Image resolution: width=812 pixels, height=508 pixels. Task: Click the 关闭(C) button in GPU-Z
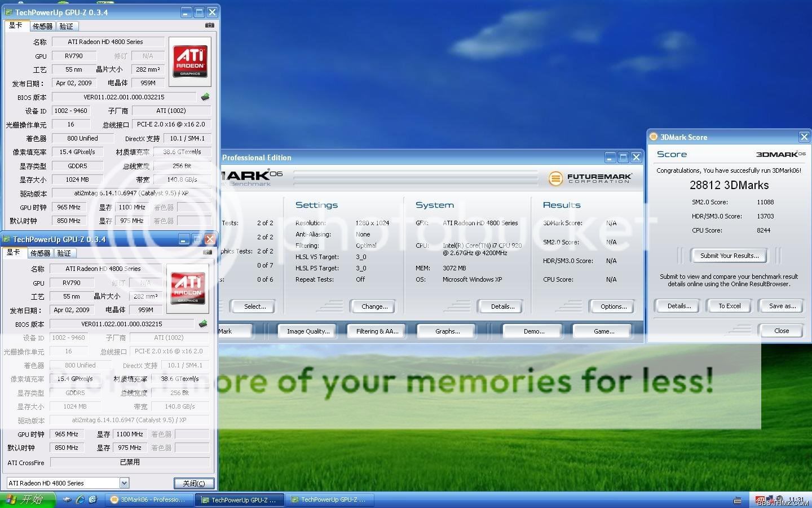click(x=194, y=483)
